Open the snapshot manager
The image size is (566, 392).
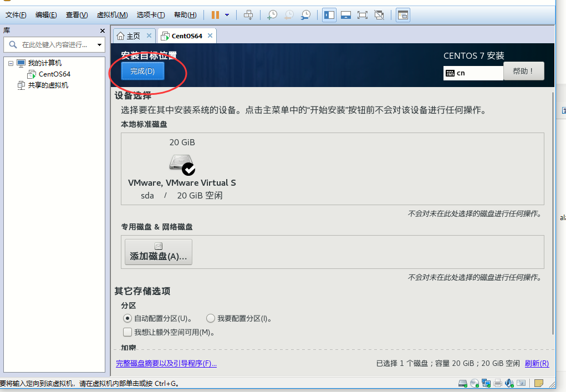click(306, 15)
